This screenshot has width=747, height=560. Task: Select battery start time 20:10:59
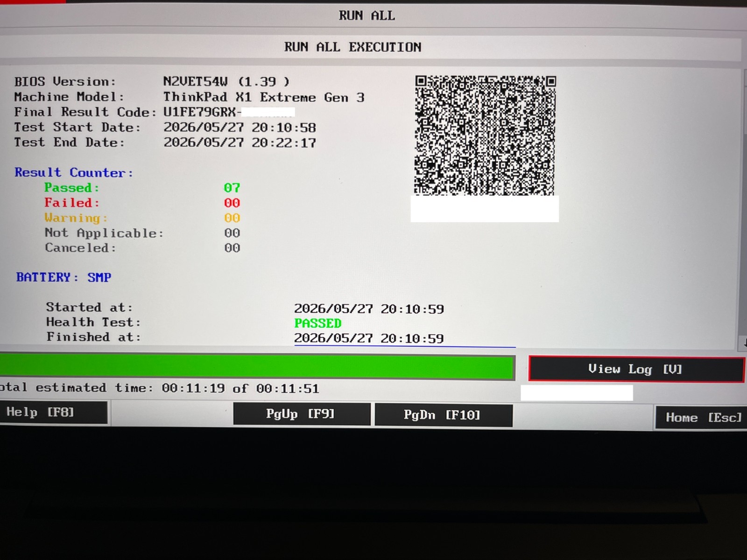[369, 309]
